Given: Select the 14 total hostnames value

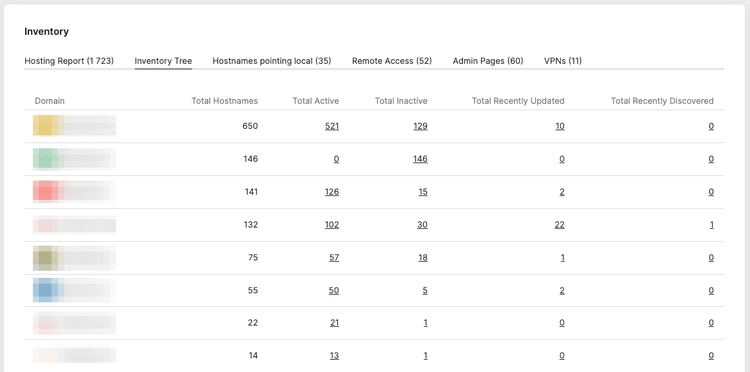Looking at the screenshot, I should tap(254, 356).
